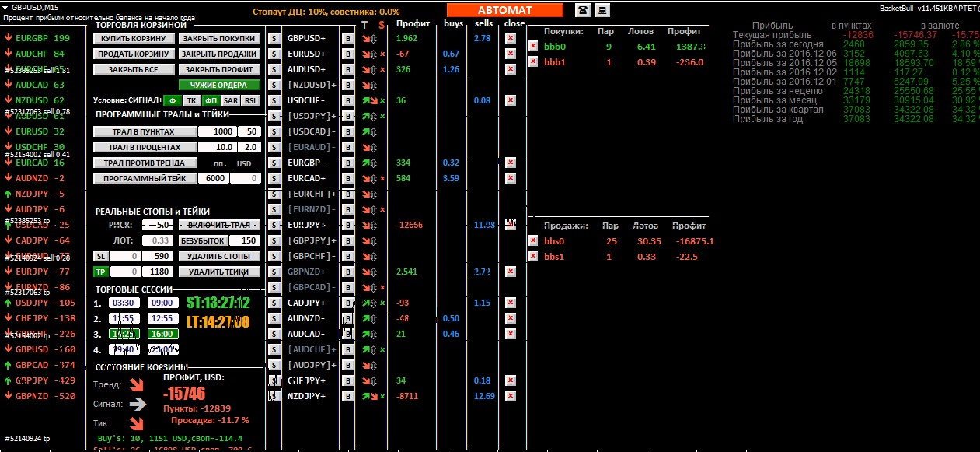Toggle the SAR signal condition
Viewport: 980px width, 452px height.
(x=230, y=100)
